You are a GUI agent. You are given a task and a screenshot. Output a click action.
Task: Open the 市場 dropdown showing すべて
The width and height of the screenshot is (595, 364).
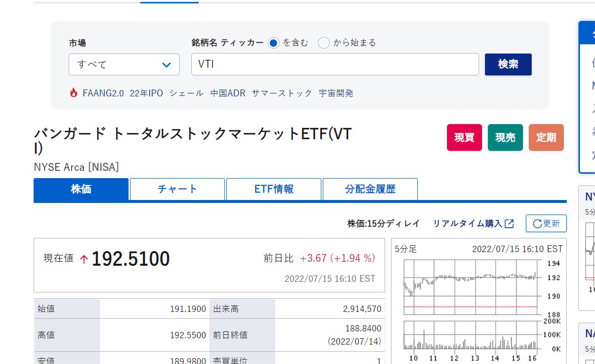click(124, 65)
